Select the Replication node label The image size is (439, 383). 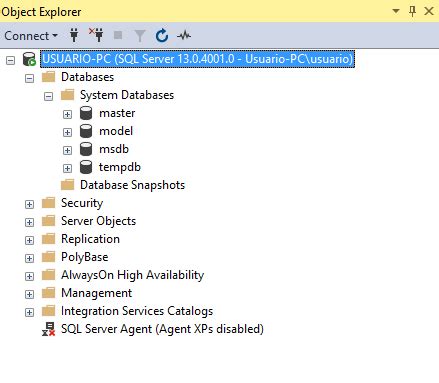[90, 239]
